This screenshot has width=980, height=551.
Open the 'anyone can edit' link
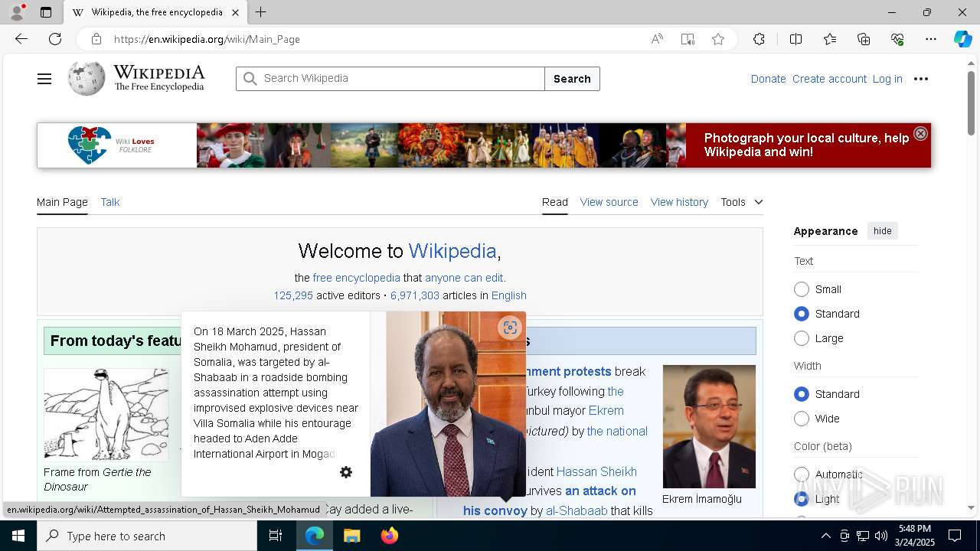pos(464,278)
